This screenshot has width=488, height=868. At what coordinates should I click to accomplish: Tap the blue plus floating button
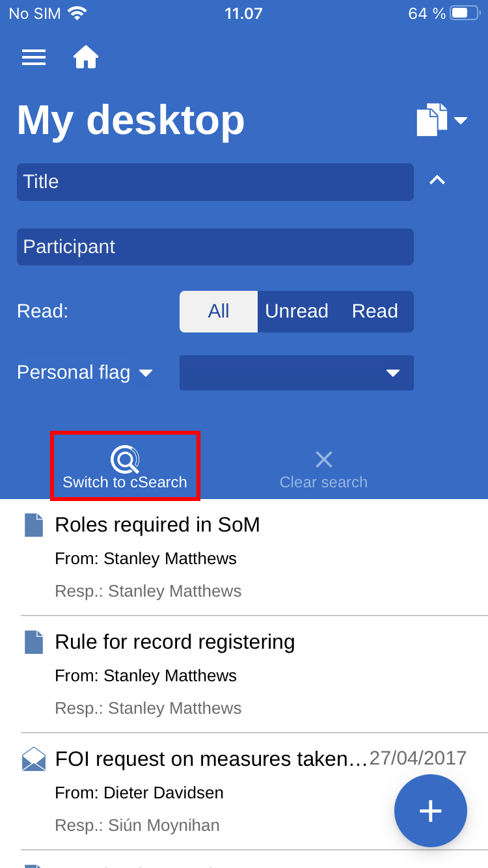point(430,811)
